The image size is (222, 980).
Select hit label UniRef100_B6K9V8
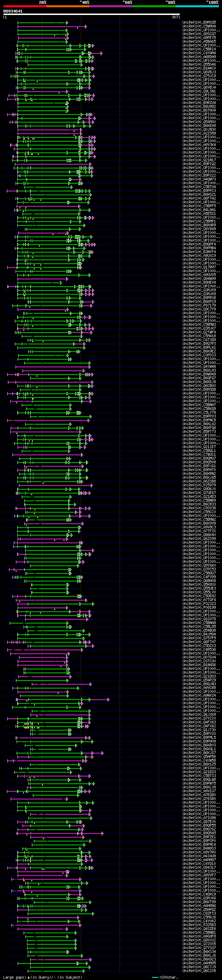point(199,524)
